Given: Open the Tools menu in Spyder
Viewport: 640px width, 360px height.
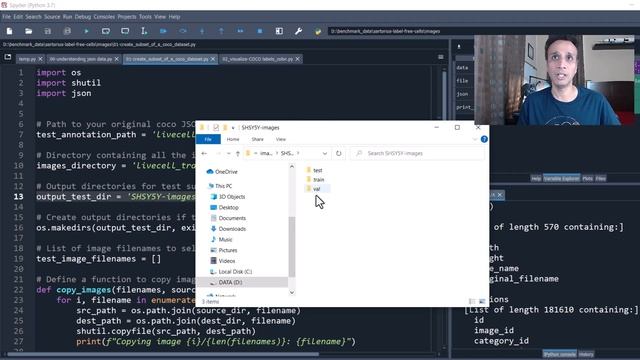Looking at the screenshot, I should click(x=145, y=17).
